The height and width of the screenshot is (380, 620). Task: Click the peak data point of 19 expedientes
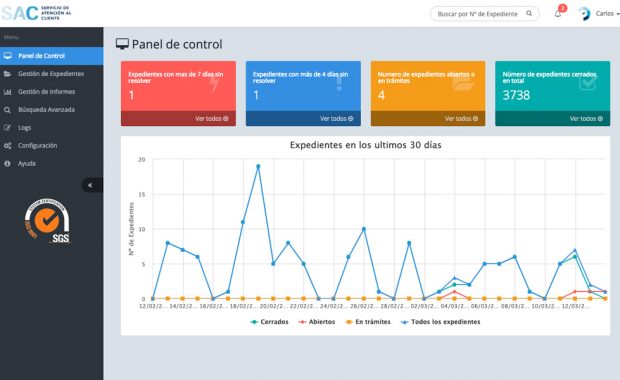pyautogui.click(x=258, y=166)
